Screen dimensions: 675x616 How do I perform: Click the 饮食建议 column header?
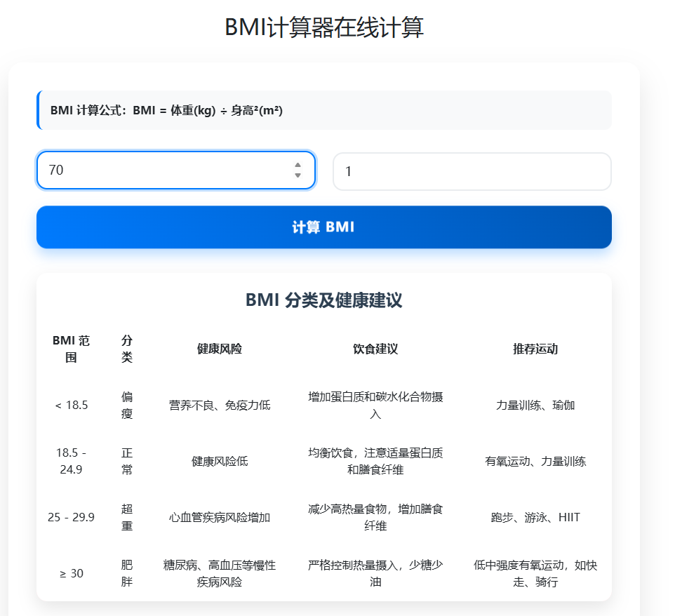point(375,349)
